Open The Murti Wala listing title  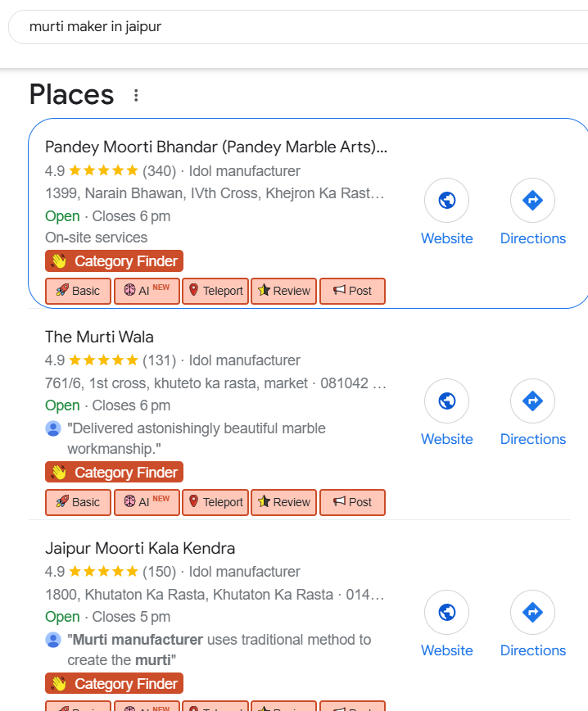pyautogui.click(x=99, y=337)
